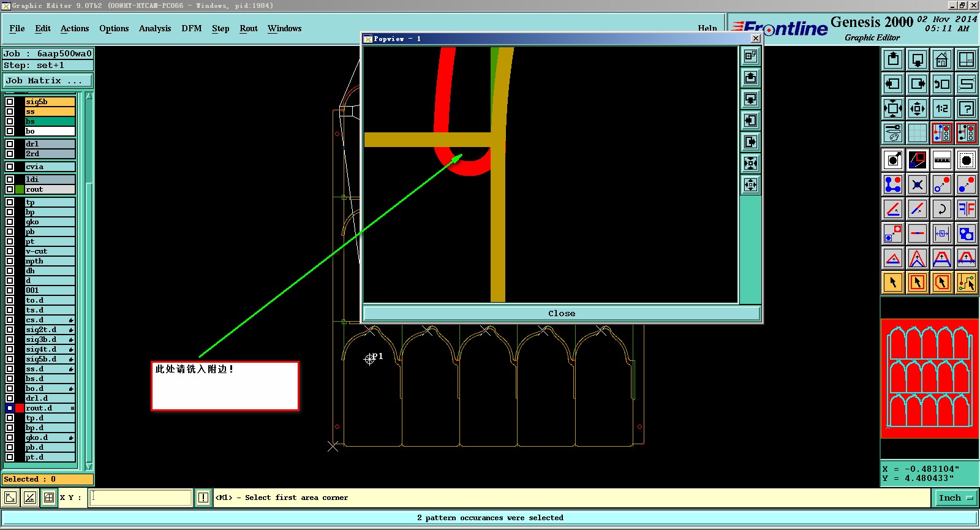
Task: Open the Analysis menu
Action: pos(155,28)
